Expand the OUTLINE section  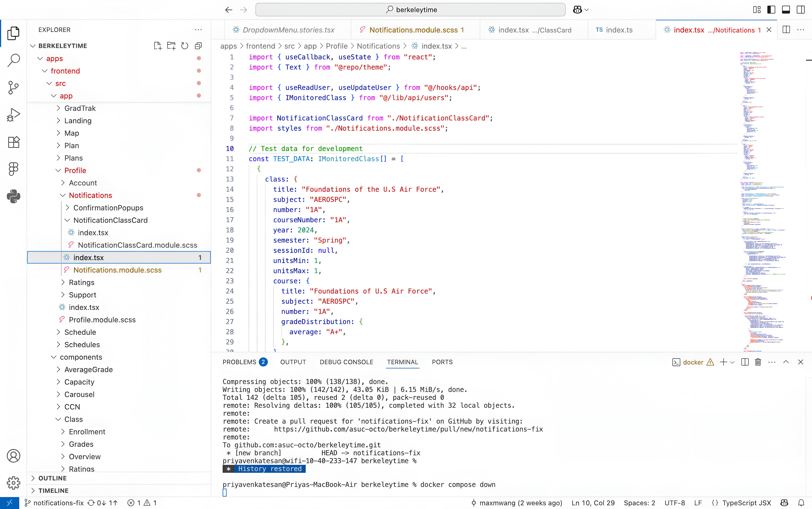[52, 478]
